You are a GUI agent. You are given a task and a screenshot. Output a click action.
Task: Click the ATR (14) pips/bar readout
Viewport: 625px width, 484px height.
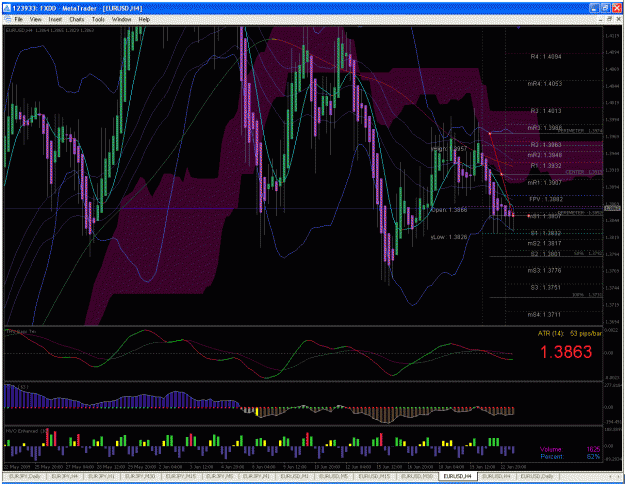pos(570,333)
